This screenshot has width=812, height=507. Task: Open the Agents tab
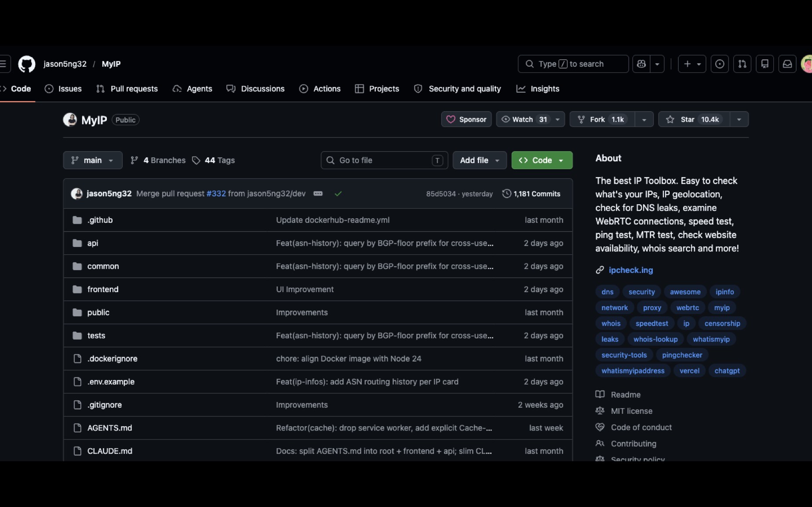[x=193, y=89]
